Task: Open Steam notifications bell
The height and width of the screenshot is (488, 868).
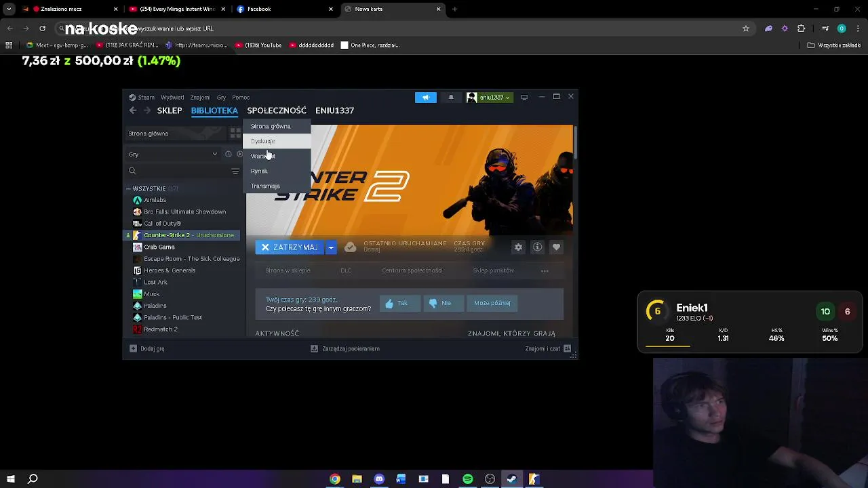Action: (x=451, y=98)
